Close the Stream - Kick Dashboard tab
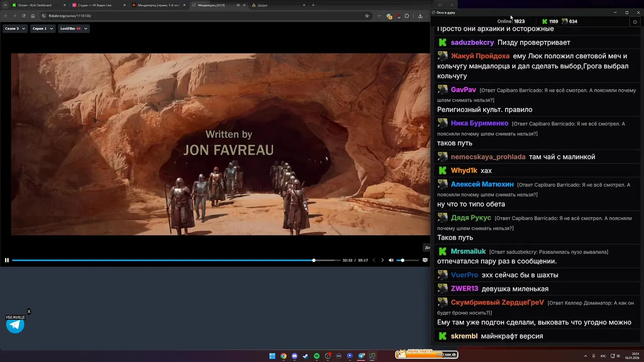The width and height of the screenshot is (644, 362). click(65, 5)
